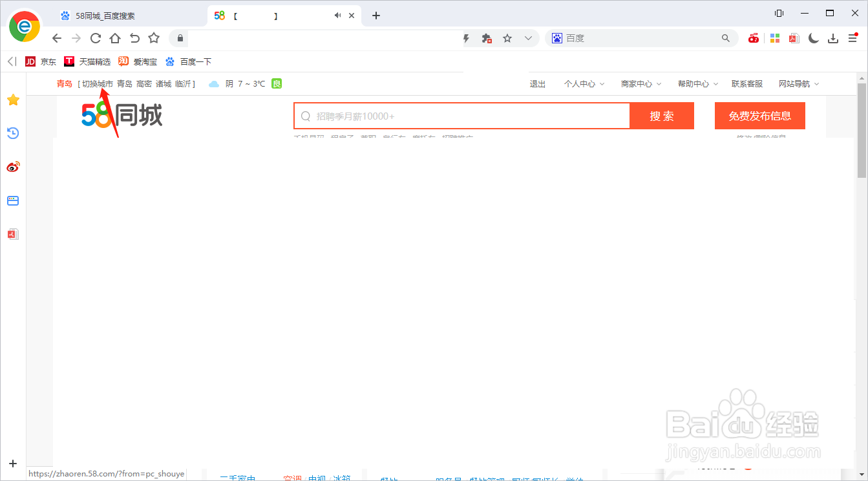Click the favorites star beside the undo arrow

pyautogui.click(x=154, y=38)
